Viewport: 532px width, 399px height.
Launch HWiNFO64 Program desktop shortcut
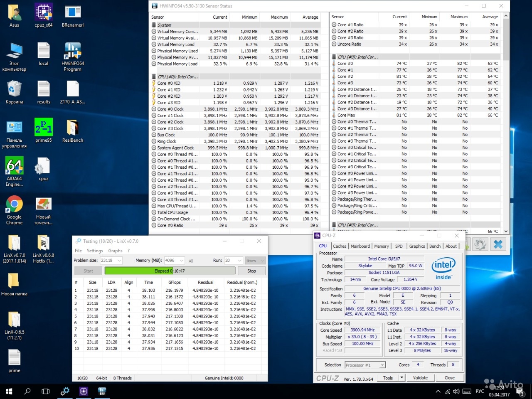(73, 57)
